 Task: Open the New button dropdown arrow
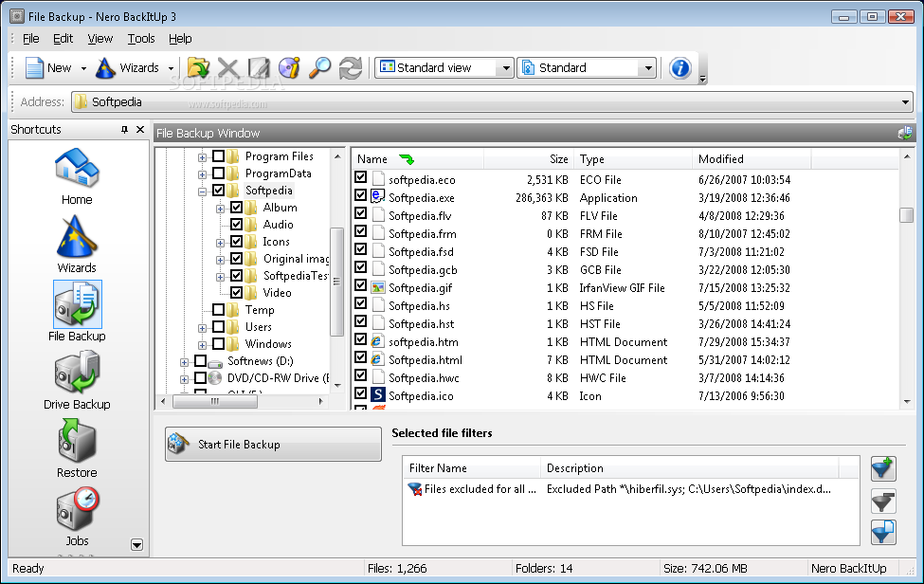click(x=83, y=68)
